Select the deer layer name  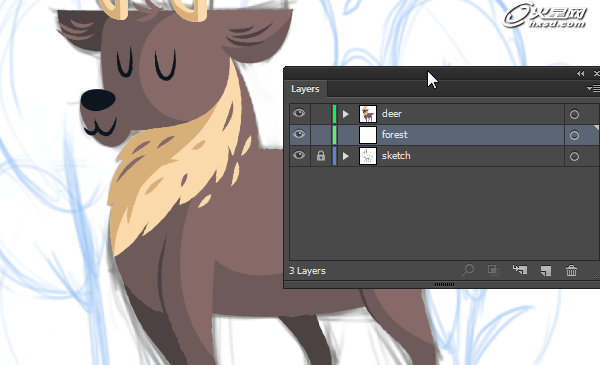coord(392,114)
